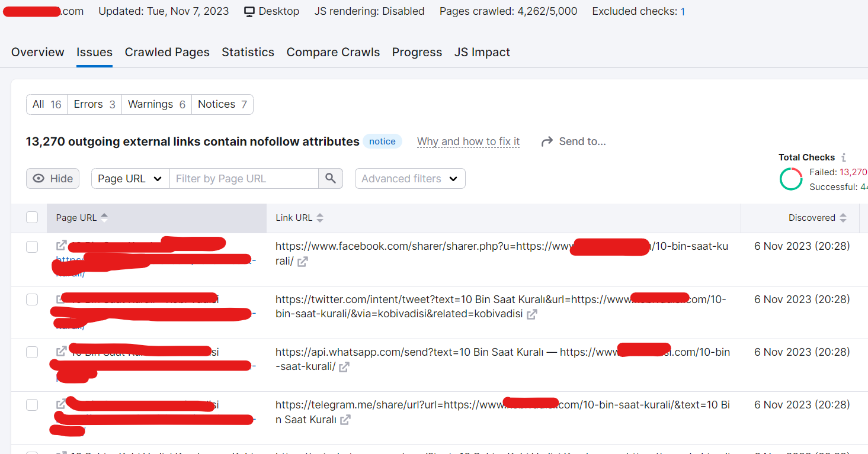The width and height of the screenshot is (868, 454).
Task: Open the Total Checks info icon
Action: coord(844,157)
